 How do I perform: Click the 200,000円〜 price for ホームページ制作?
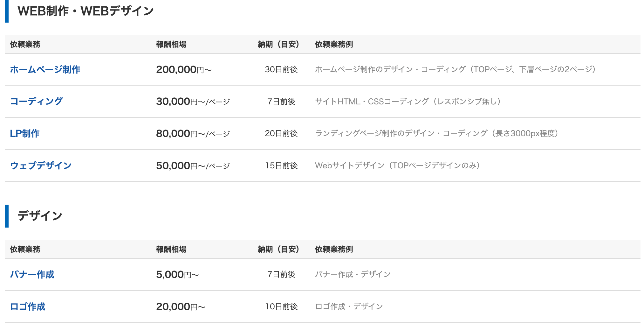184,69
